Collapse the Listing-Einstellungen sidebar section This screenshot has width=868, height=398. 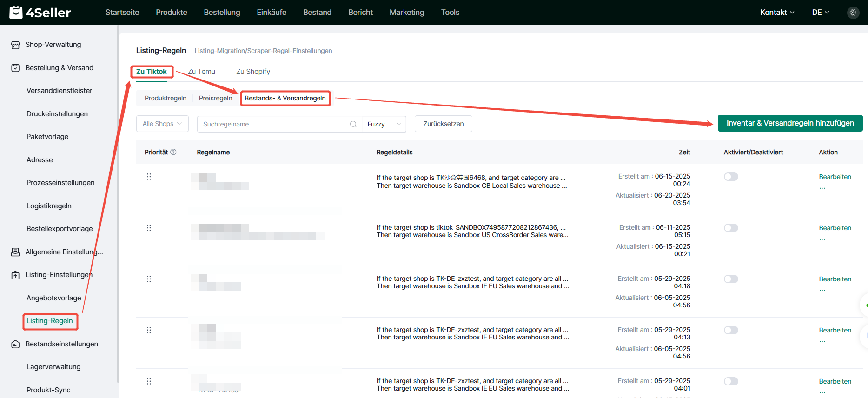click(59, 275)
